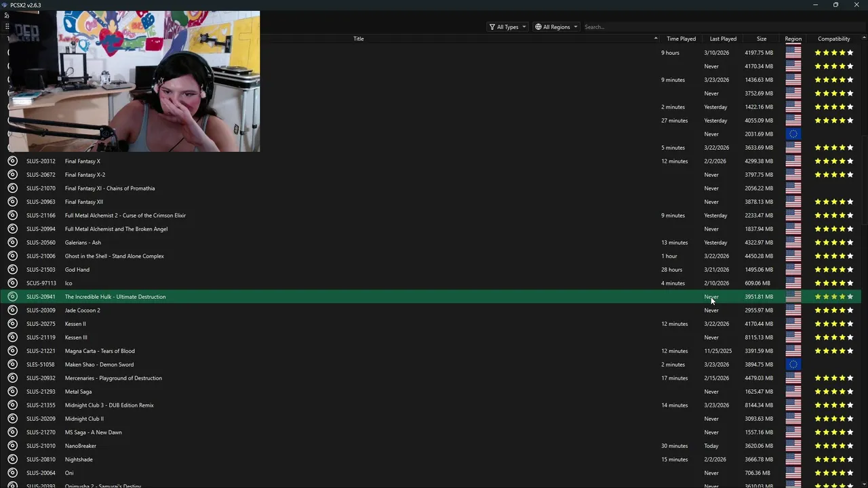This screenshot has height=488, width=868.
Task: Click the disc icon beside God Hand
Action: point(12,270)
